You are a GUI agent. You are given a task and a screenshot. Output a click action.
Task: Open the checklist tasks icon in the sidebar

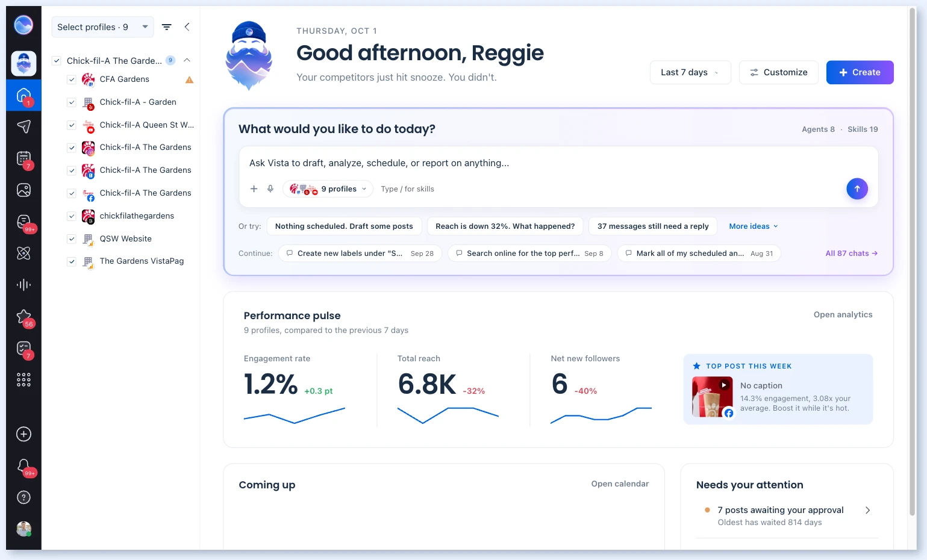tap(23, 348)
